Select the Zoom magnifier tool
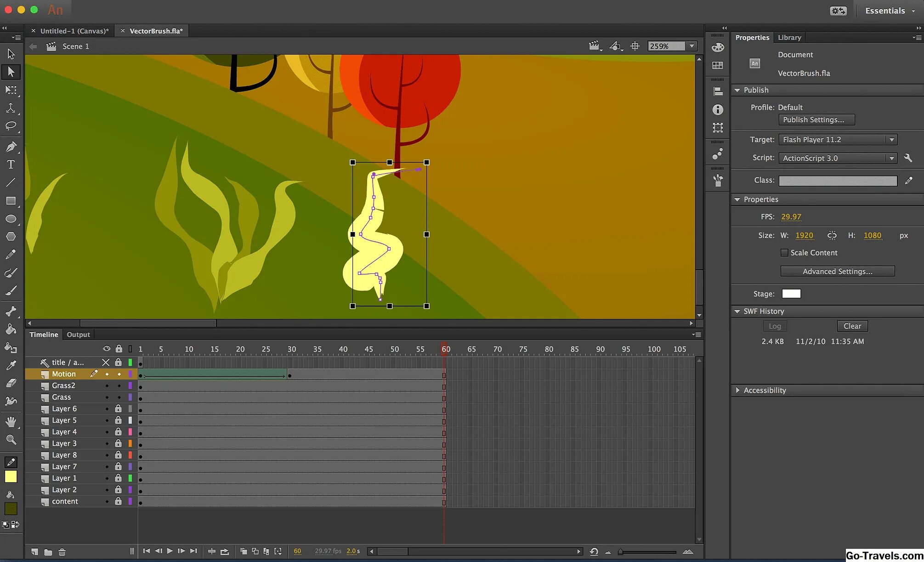 tap(11, 440)
